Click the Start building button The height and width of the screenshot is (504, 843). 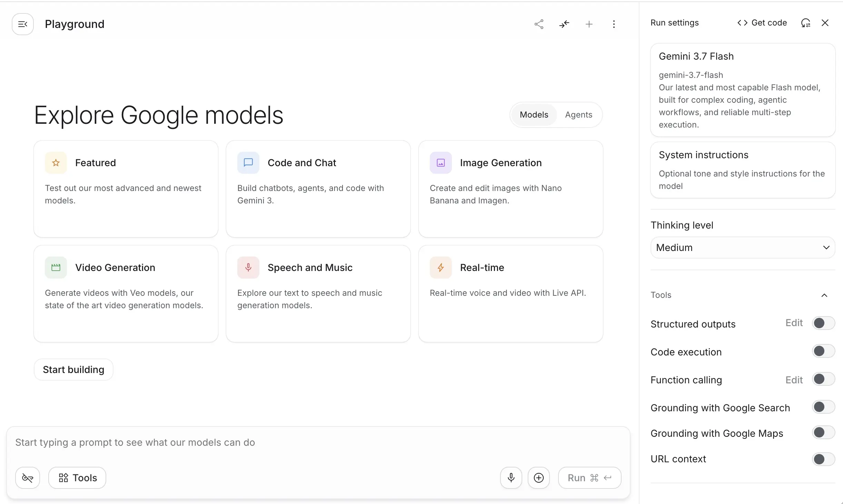point(73,370)
